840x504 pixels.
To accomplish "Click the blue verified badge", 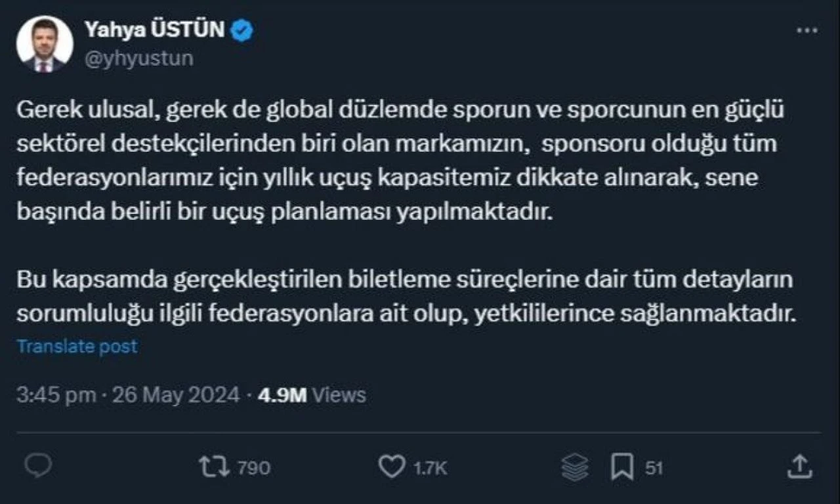I will (240, 30).
